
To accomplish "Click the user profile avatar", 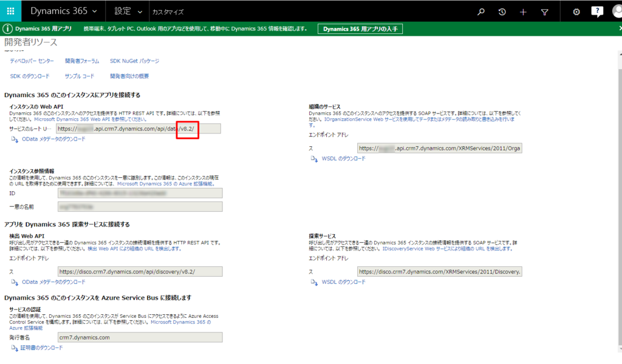I will 617,12.
